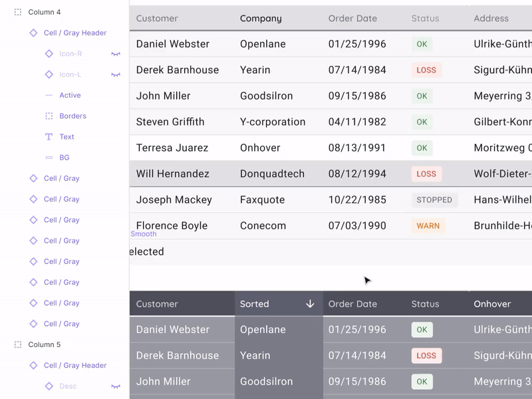Click the Smooth link label

(x=144, y=234)
